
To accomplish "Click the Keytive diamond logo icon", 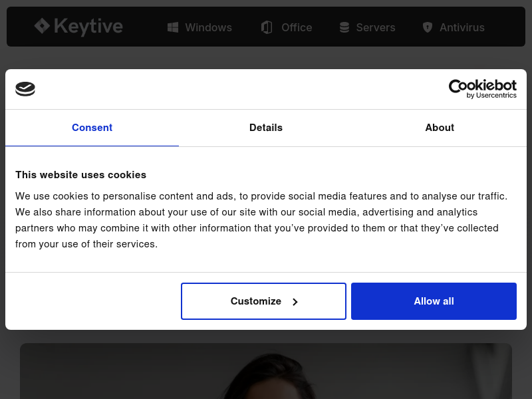I will pos(43,26).
